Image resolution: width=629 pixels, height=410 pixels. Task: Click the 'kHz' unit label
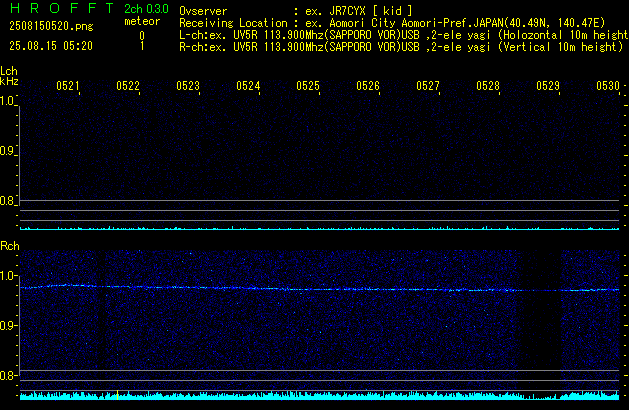coord(9,81)
